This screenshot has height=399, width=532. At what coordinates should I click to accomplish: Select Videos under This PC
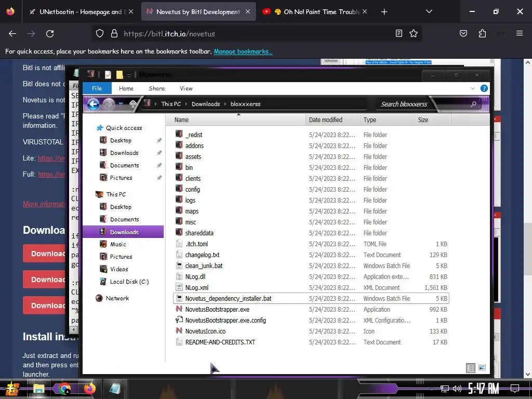119,269
